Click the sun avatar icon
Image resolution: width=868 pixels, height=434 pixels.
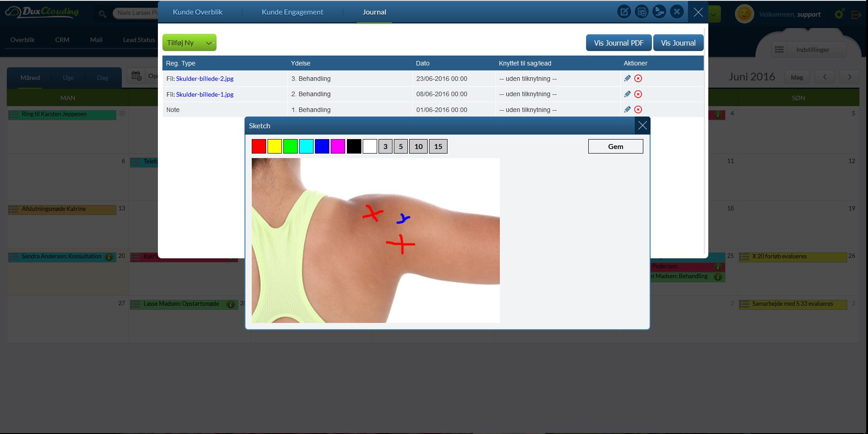(744, 14)
